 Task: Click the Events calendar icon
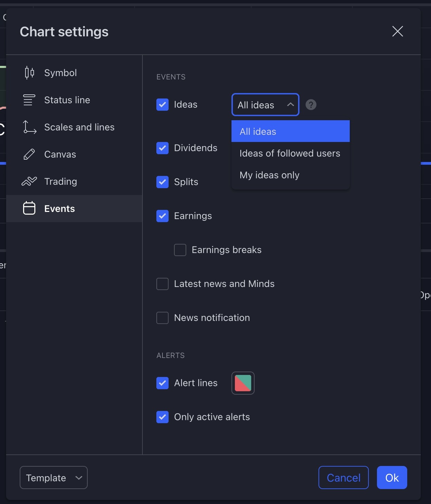click(29, 209)
